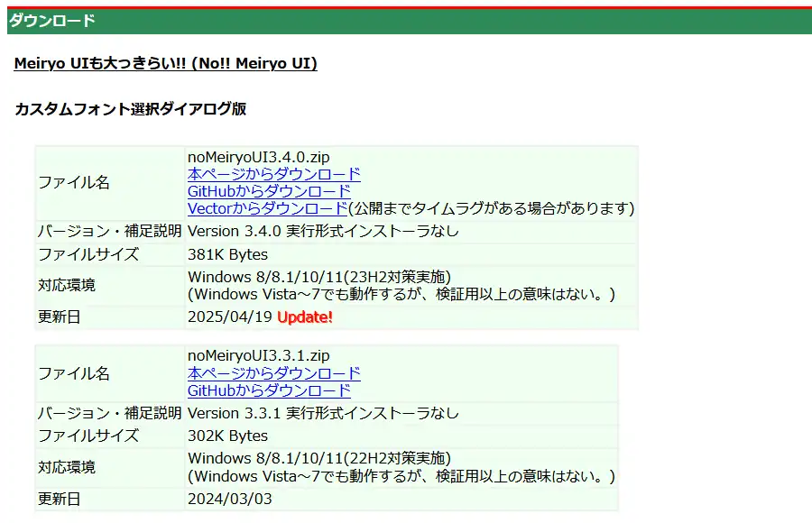
Task: Click the Windows 8/8.1/10/11(23H2対策実施) text
Action: pyautogui.click(x=319, y=277)
